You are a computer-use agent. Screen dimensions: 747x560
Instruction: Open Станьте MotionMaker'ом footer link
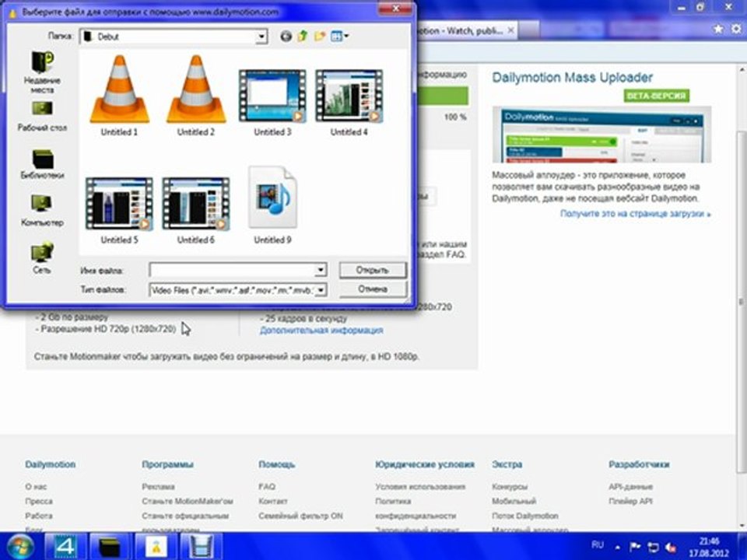[x=188, y=501]
